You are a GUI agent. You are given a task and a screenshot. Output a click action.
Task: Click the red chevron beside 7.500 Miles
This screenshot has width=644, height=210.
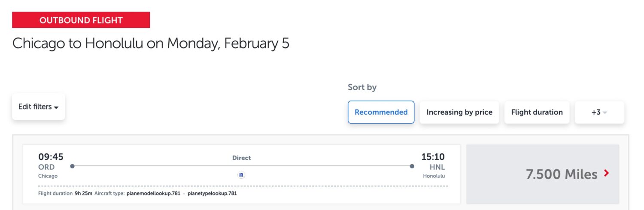click(606, 173)
